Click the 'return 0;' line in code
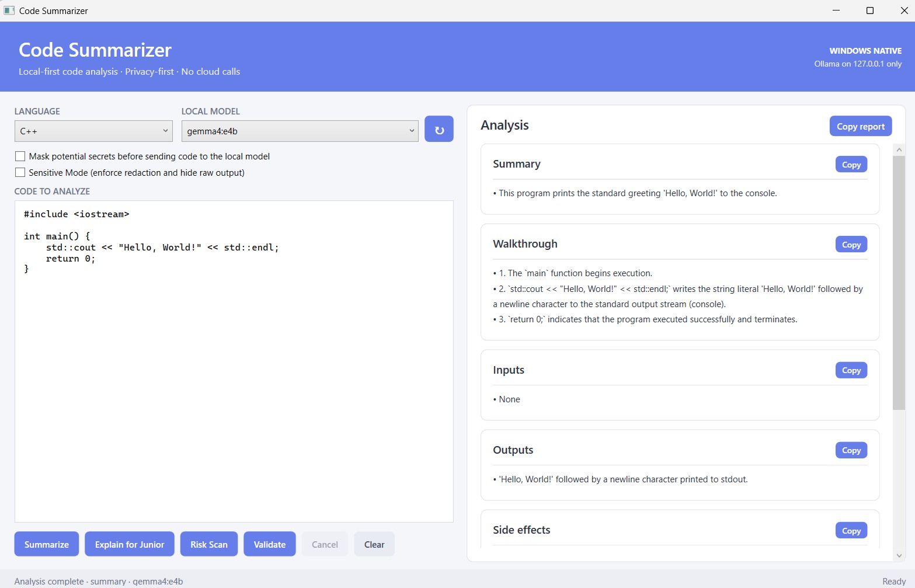 coord(71,259)
